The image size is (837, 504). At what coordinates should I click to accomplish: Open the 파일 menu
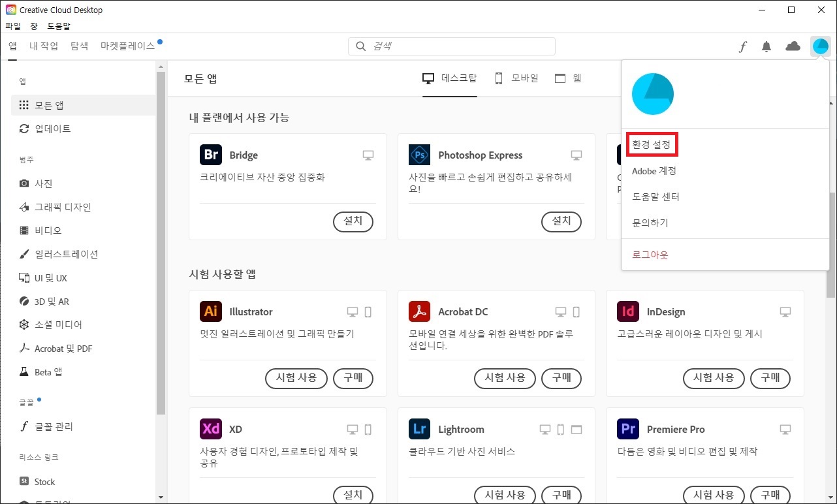(13, 26)
